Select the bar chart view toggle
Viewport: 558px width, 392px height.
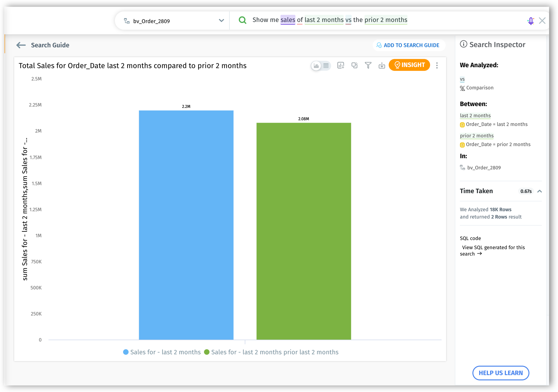(316, 66)
